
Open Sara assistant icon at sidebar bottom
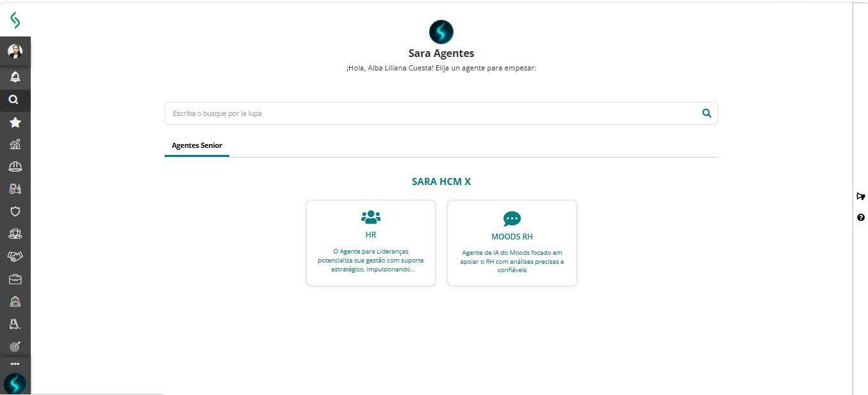click(15, 383)
